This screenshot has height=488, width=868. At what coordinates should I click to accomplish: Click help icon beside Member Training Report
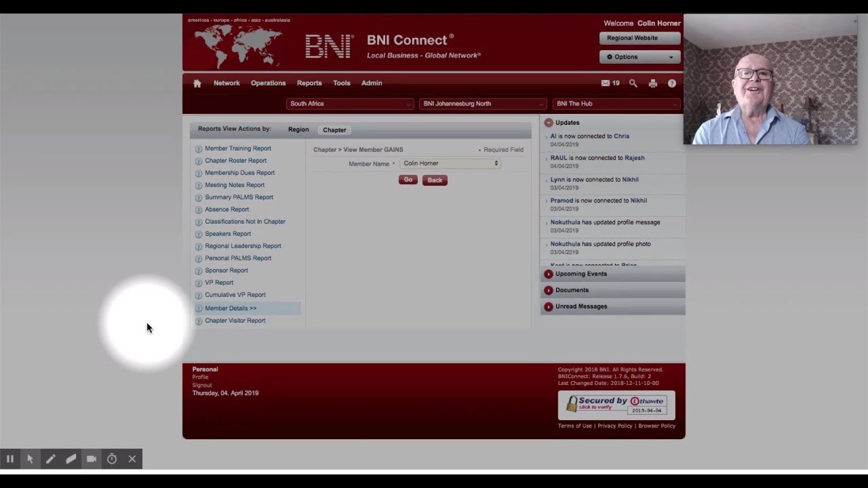pos(199,149)
